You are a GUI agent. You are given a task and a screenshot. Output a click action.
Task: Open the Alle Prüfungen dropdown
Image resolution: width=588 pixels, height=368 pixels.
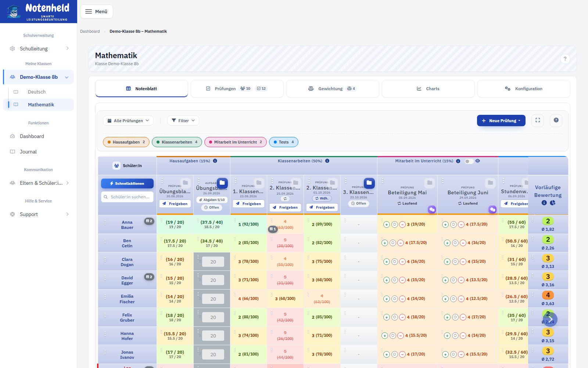pos(128,121)
